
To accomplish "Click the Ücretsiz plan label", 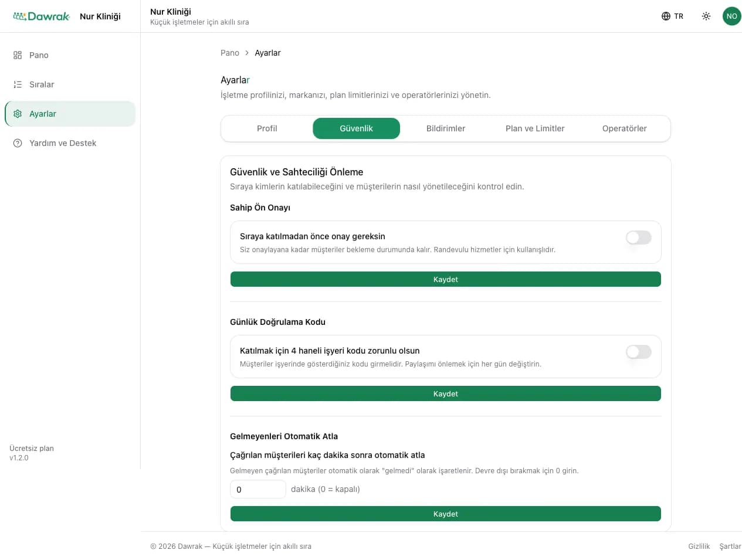I will click(x=32, y=449).
